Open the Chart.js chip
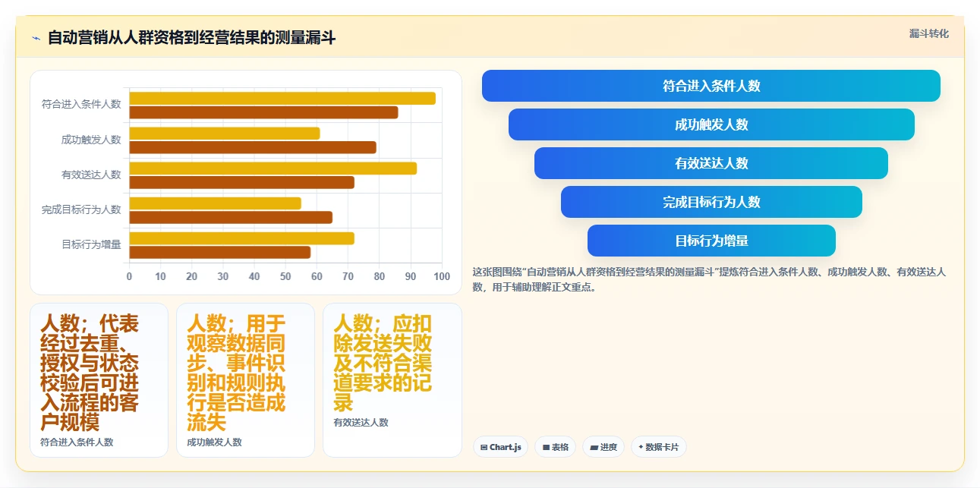 pos(501,447)
